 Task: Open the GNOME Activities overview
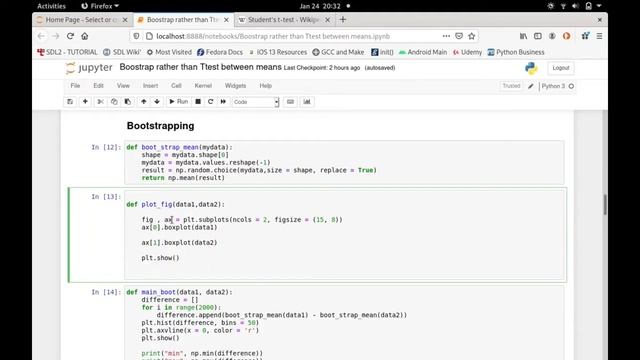[x=51, y=6]
